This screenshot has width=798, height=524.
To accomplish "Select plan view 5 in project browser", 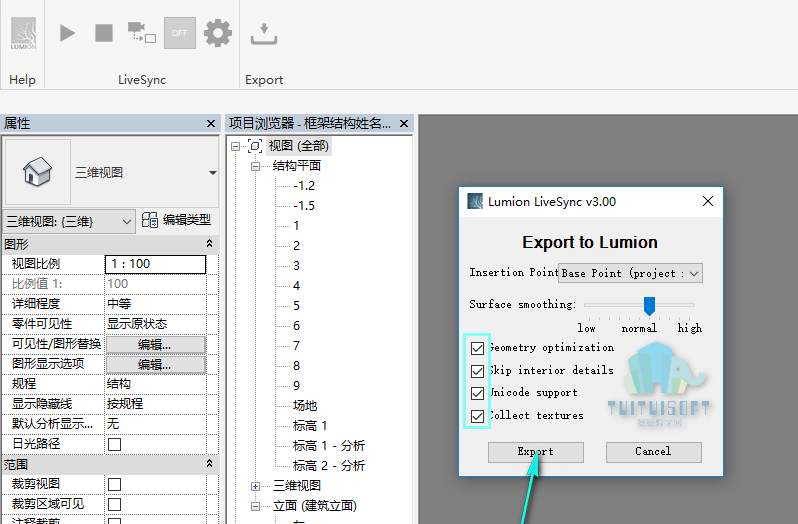I will [296, 306].
